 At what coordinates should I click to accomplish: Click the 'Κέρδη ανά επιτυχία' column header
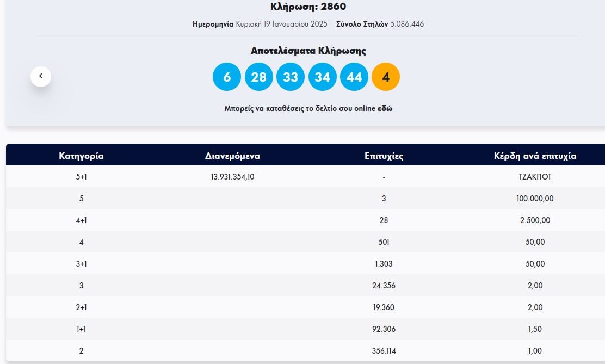[x=535, y=156]
